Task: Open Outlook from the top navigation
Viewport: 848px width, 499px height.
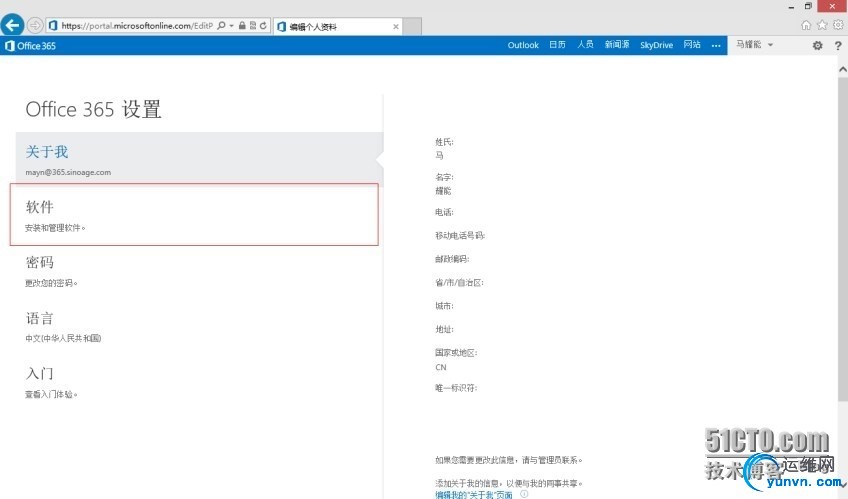Action: click(523, 45)
